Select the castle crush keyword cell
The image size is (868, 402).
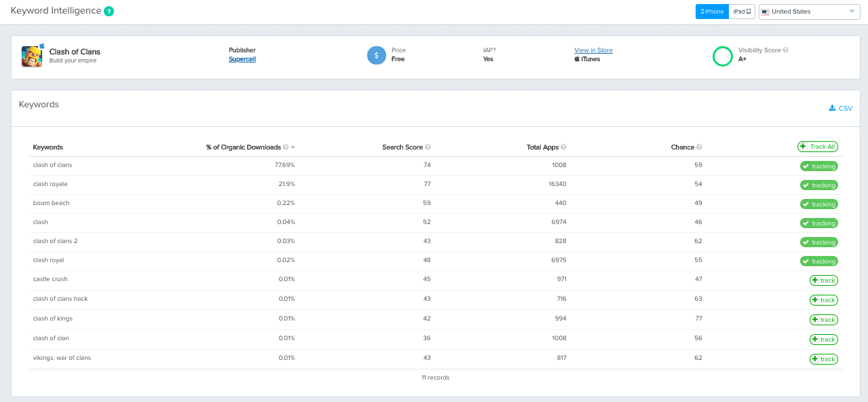pos(50,279)
